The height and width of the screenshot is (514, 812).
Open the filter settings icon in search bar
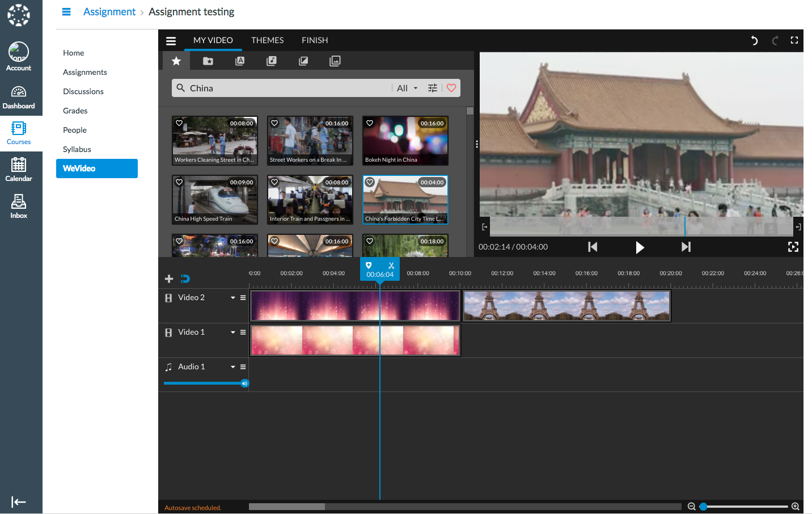pyautogui.click(x=433, y=88)
